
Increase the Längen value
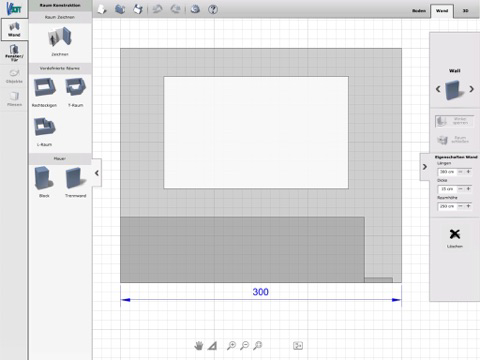tap(468, 172)
